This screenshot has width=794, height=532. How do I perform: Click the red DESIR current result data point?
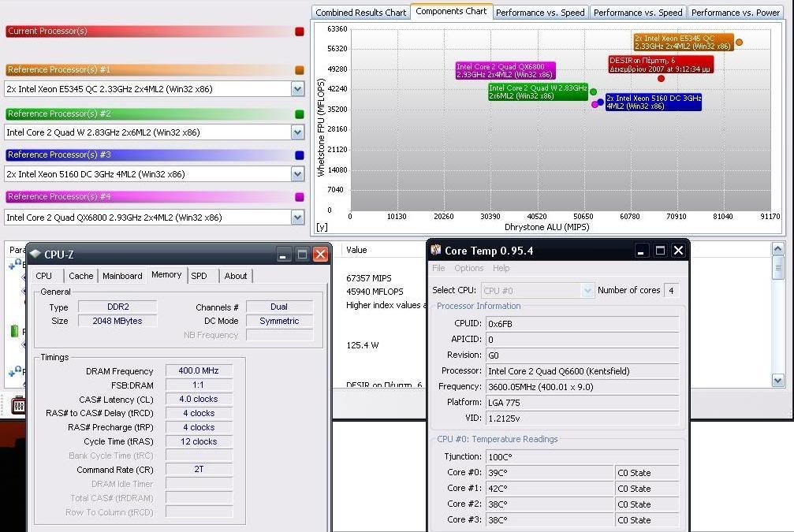(661, 78)
